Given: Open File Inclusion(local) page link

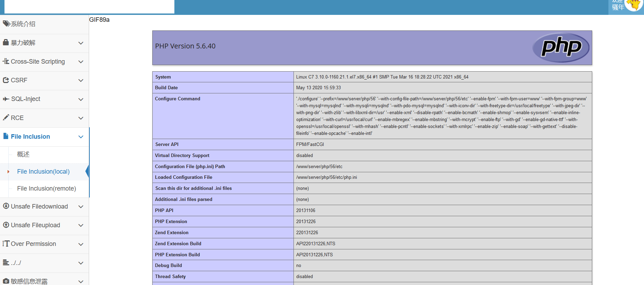Looking at the screenshot, I should point(44,172).
